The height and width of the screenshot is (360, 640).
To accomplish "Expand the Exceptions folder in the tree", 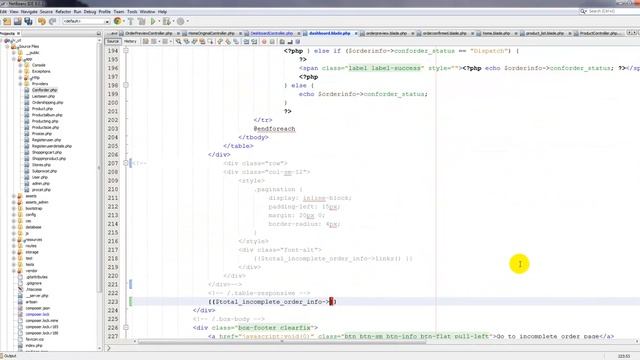I will click(20, 71).
